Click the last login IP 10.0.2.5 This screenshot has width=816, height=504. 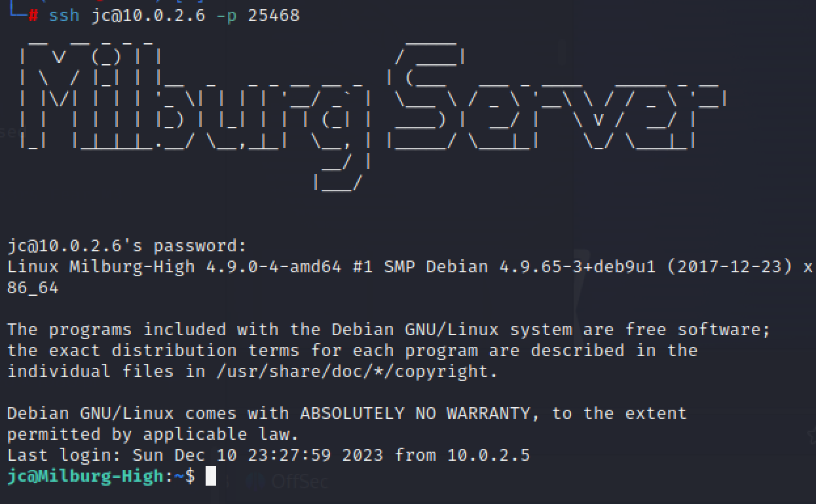[488, 455]
